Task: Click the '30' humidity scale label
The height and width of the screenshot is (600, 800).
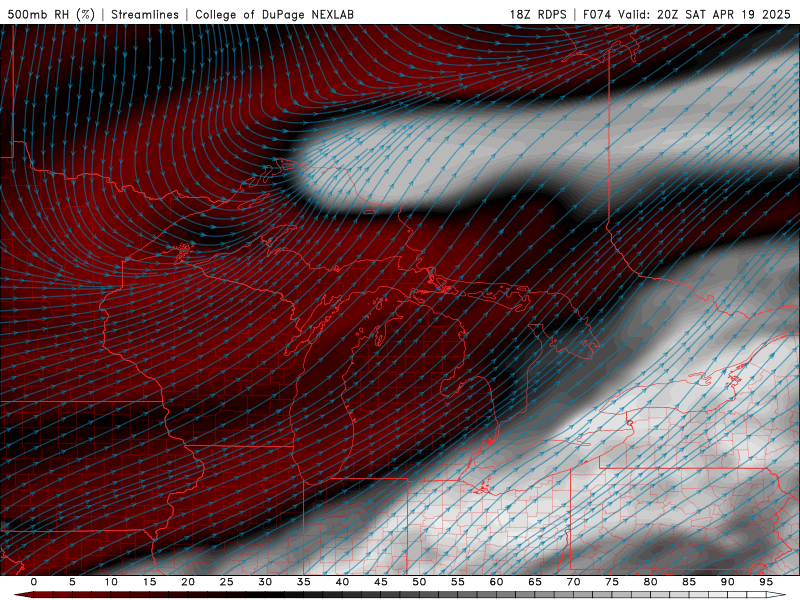Action: pyautogui.click(x=265, y=582)
